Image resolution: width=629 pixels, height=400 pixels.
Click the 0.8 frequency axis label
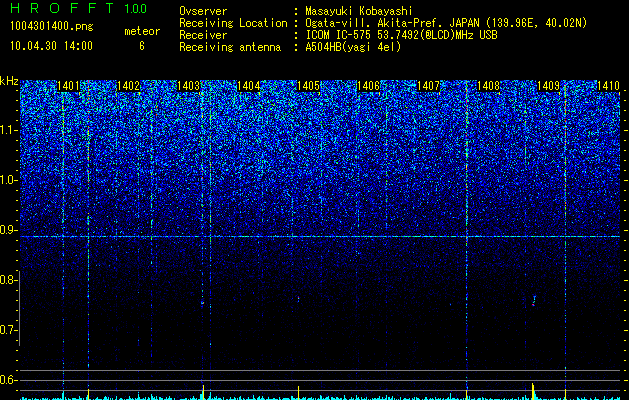click(x=7, y=280)
